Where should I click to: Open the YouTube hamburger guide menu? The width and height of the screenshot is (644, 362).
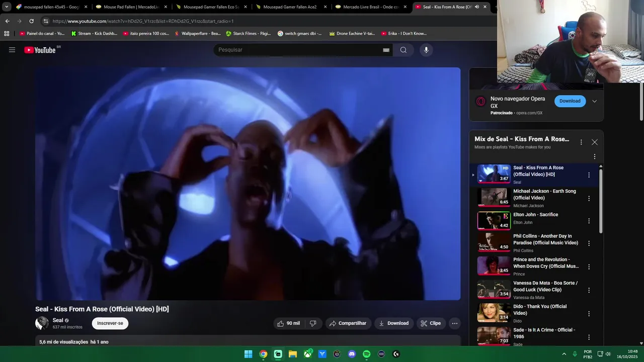click(12, 50)
